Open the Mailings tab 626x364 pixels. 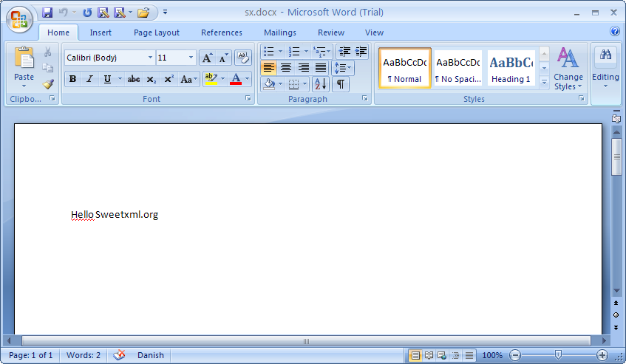click(x=280, y=32)
